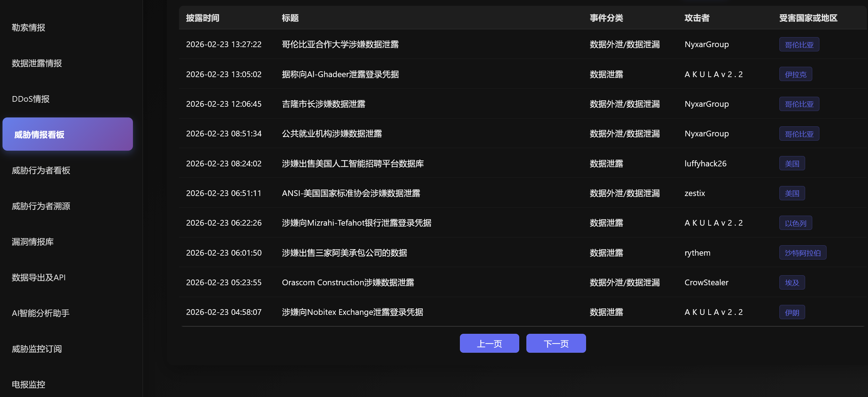Viewport: 868px width, 397px height.
Task: Click the 哥伦比亚 country tag on first row
Action: point(799,44)
